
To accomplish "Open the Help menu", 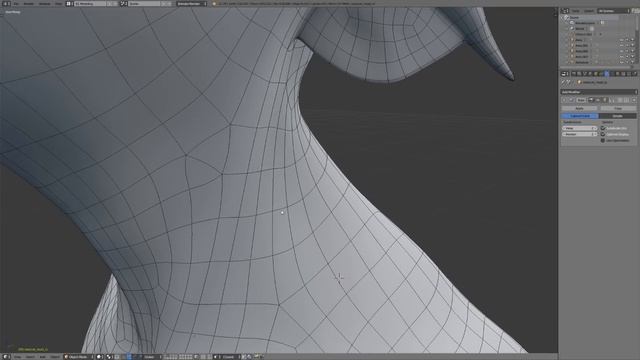I will [x=58, y=3].
